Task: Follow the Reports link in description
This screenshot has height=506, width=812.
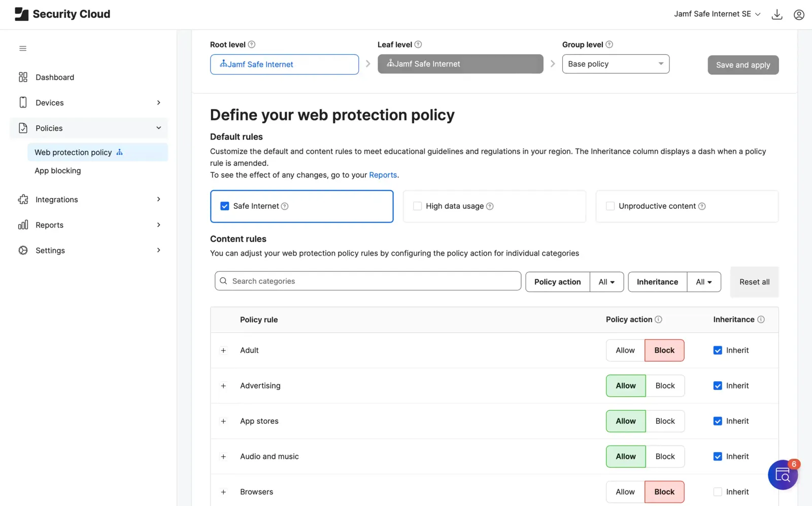Action: [383, 175]
